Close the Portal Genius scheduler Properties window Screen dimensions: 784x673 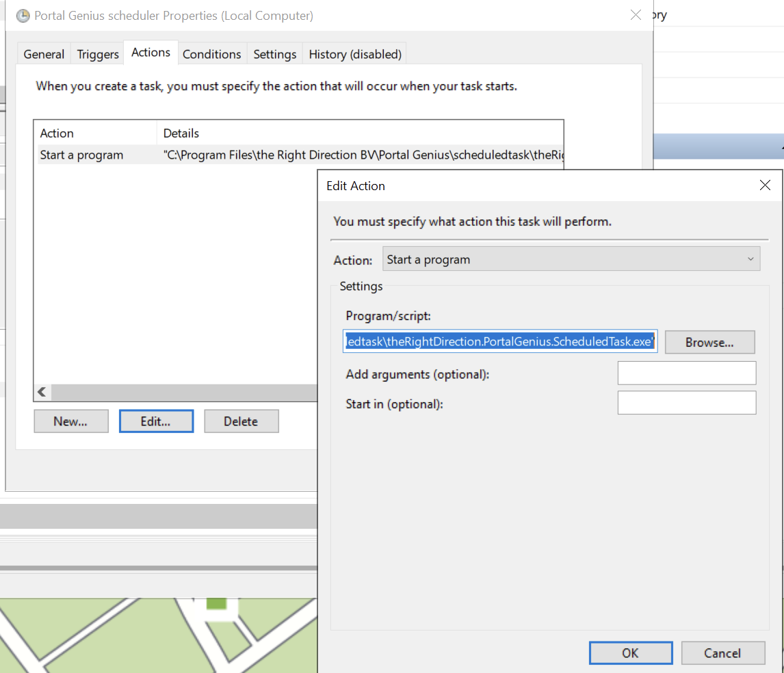(x=636, y=15)
